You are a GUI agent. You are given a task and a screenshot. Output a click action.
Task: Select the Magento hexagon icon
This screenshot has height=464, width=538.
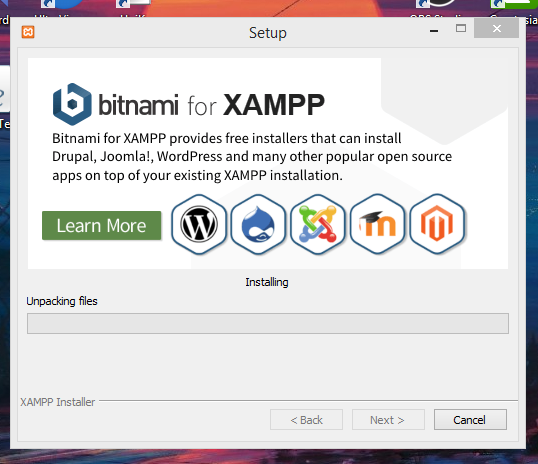click(x=437, y=224)
